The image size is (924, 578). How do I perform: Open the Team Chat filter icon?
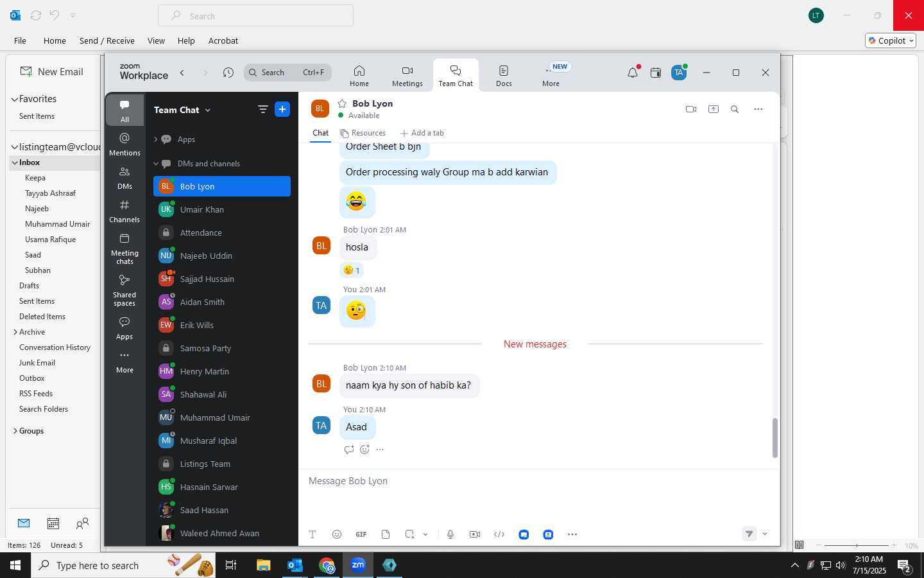(x=262, y=109)
